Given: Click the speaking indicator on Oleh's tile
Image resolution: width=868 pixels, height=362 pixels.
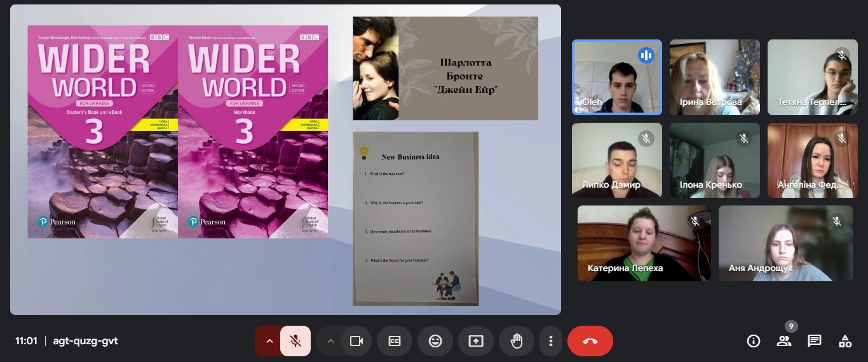Looking at the screenshot, I should (x=646, y=55).
